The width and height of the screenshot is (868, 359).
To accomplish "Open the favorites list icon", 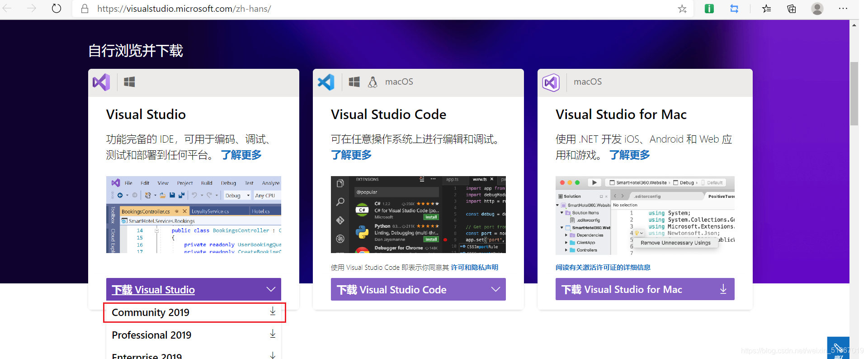I will coord(767,8).
